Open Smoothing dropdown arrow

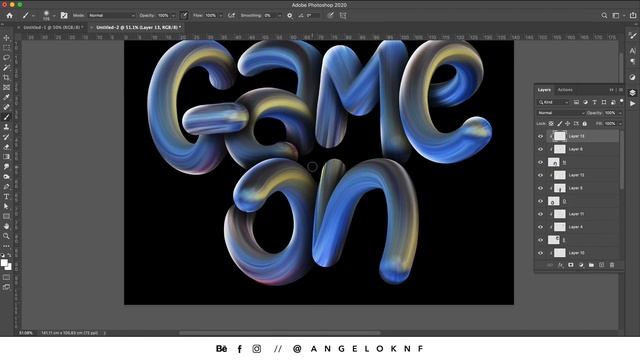pyautogui.click(x=279, y=16)
